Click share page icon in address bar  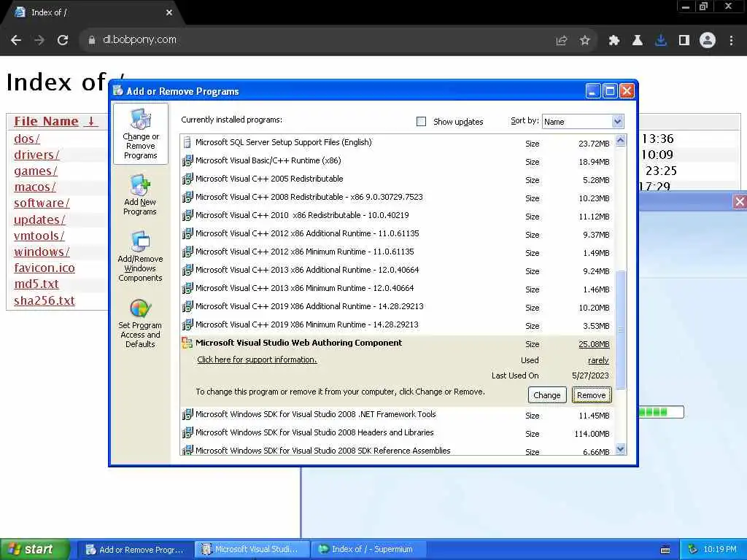click(x=562, y=41)
